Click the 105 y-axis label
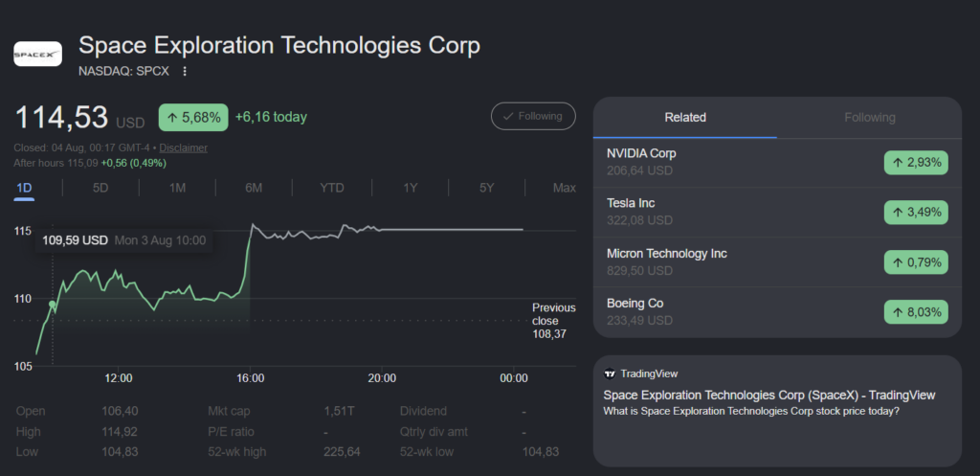The width and height of the screenshot is (980, 476). point(23,366)
